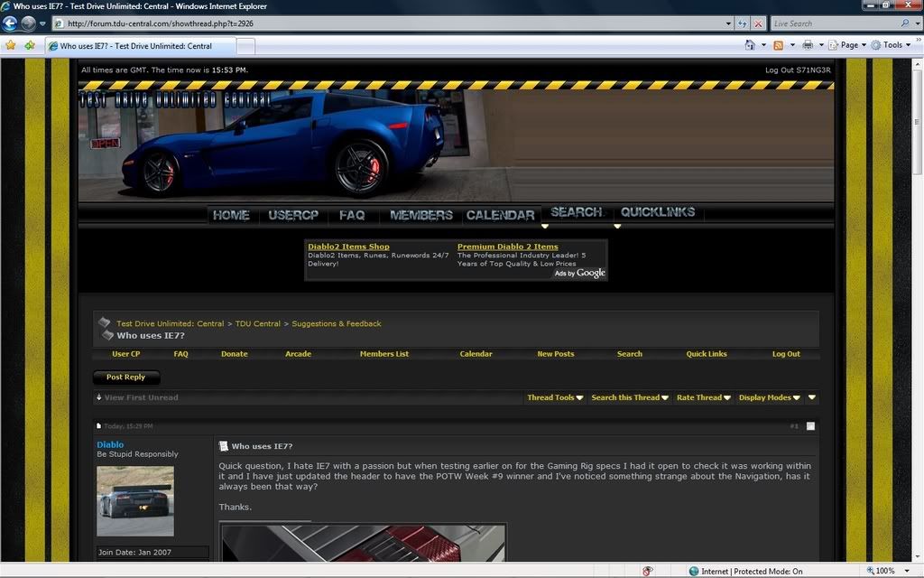Open the Favorites Center star icon
924x578 pixels.
[11, 45]
